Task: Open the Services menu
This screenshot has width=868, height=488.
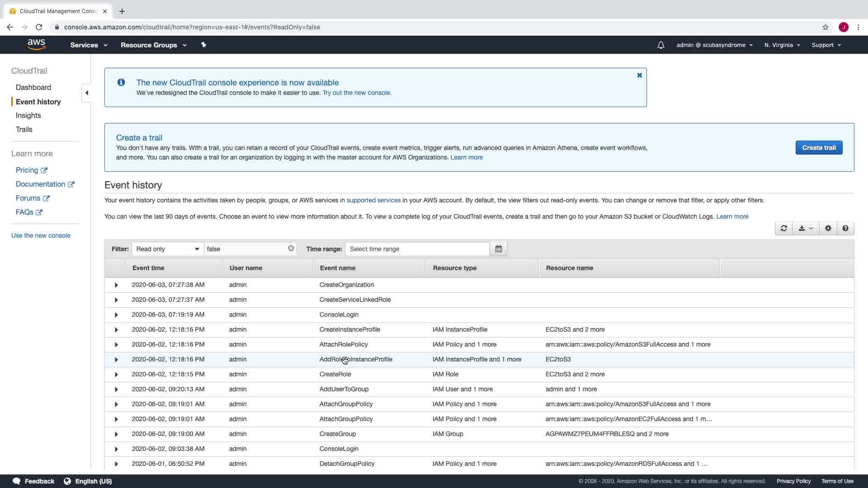Action: click(x=89, y=45)
